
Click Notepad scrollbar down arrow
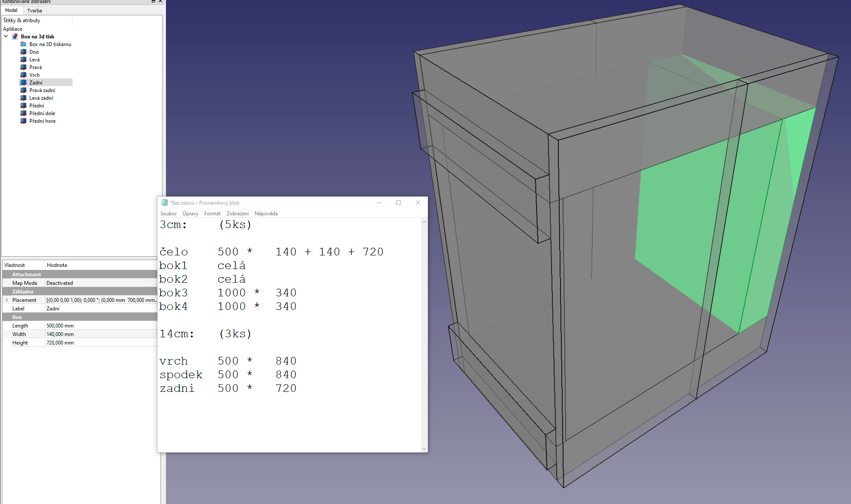tap(424, 448)
